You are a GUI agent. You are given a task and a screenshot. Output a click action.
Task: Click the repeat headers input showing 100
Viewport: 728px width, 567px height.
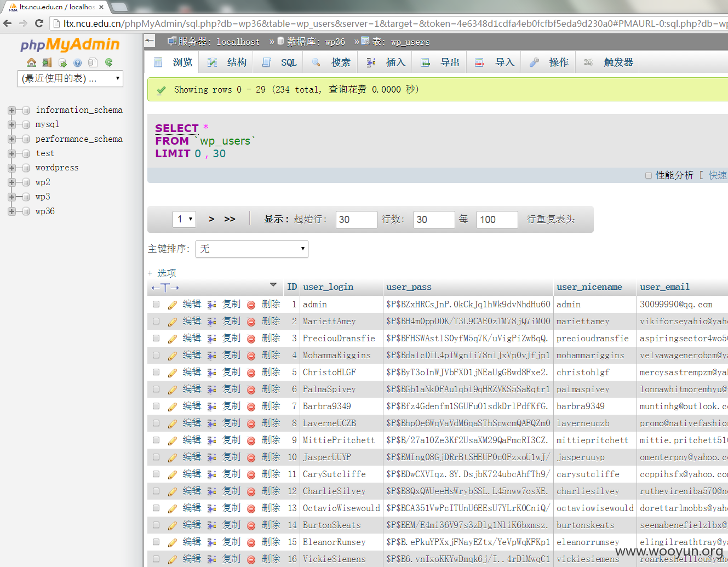click(x=497, y=220)
